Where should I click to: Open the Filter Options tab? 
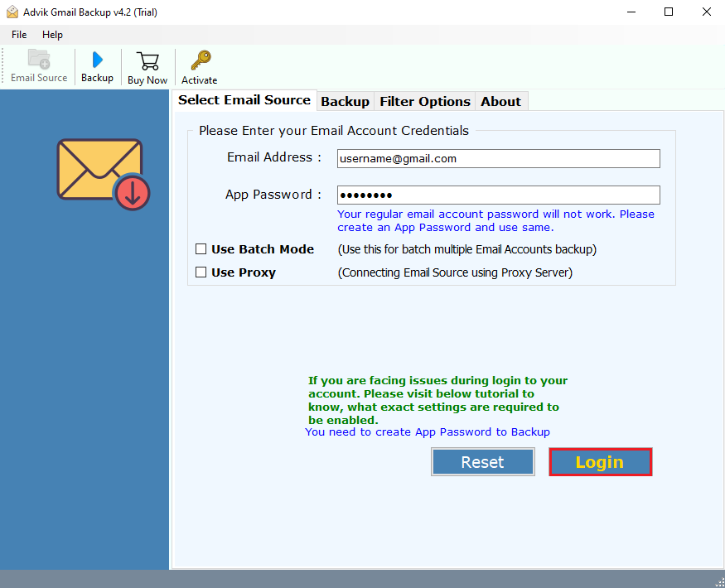point(425,102)
